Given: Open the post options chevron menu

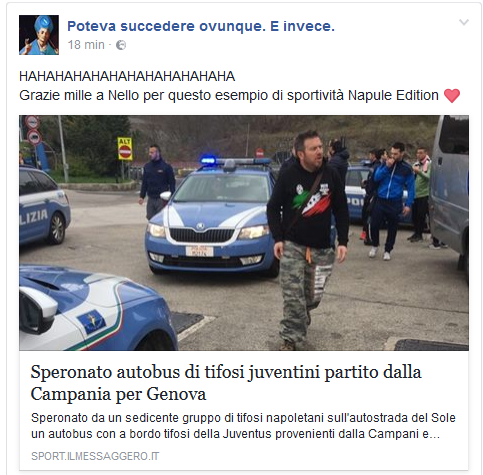Looking at the screenshot, I should click(x=464, y=22).
